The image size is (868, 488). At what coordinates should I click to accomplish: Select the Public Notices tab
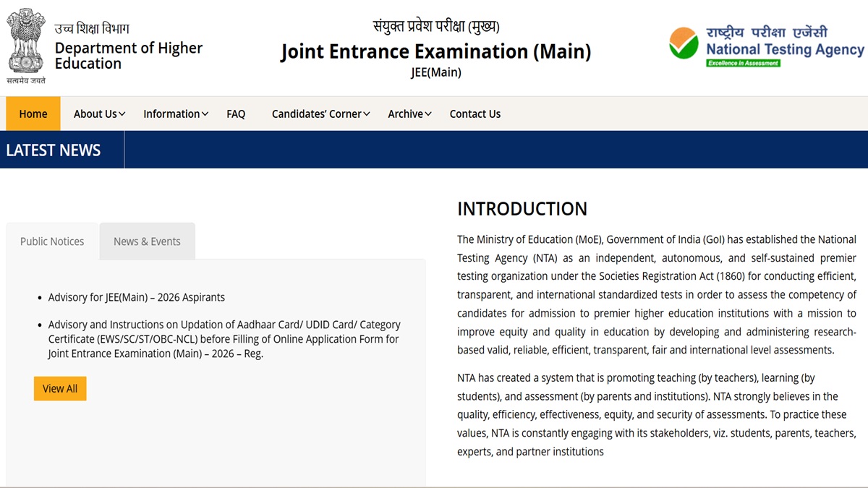point(52,241)
